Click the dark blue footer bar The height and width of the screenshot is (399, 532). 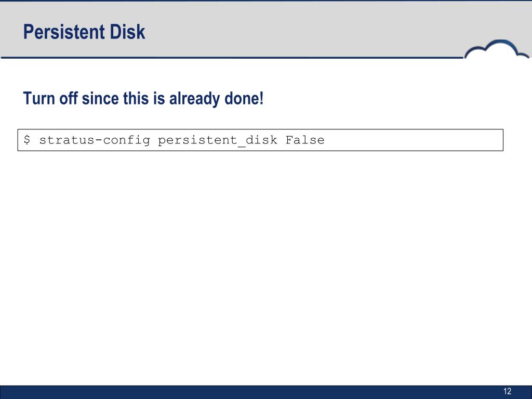click(x=266, y=392)
